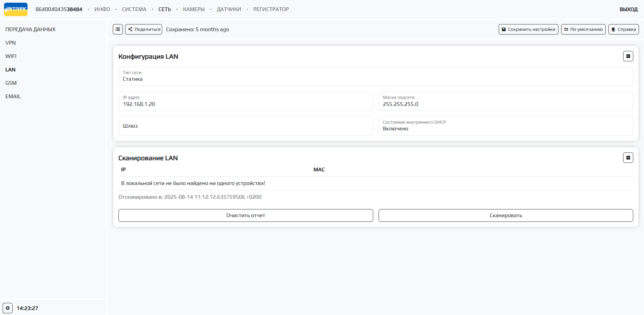This screenshot has width=644, height=315.
Task: Select WIFI in the sidebar
Action: pos(11,56)
